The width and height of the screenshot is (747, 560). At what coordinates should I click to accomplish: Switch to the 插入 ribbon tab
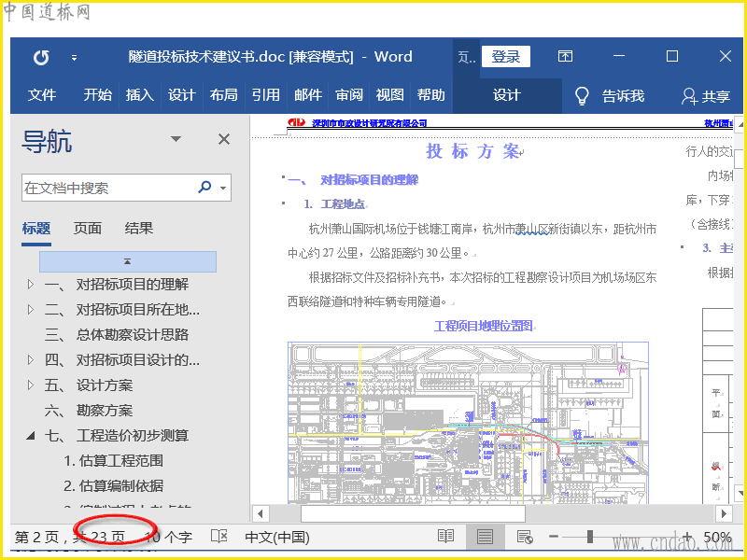139,95
